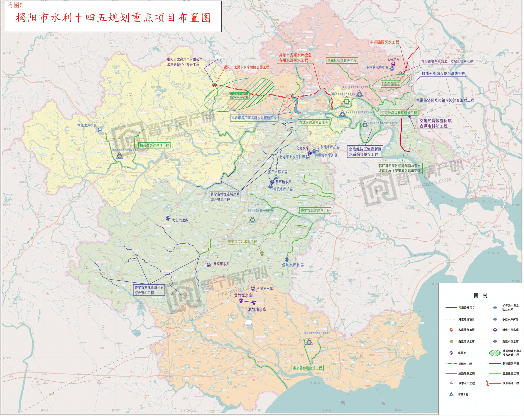Click the 空港经济区碧道建设工程 boxed label
The height and width of the screenshot is (420, 524).
(x=399, y=113)
